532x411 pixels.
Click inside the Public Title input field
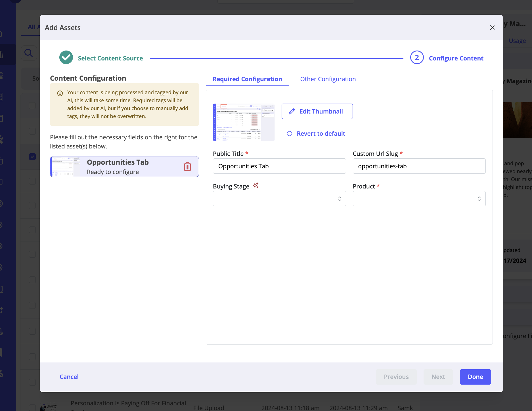[279, 166]
